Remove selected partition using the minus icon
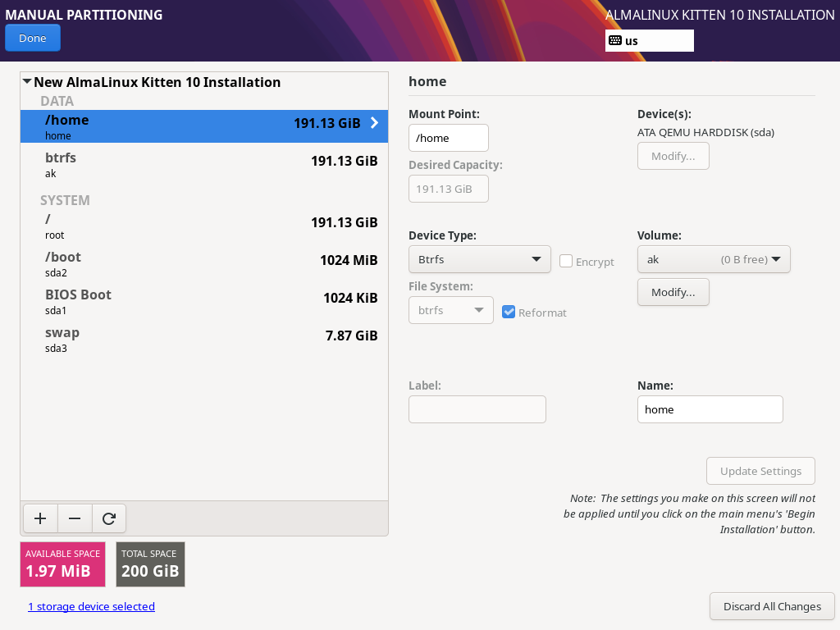 coord(75,518)
